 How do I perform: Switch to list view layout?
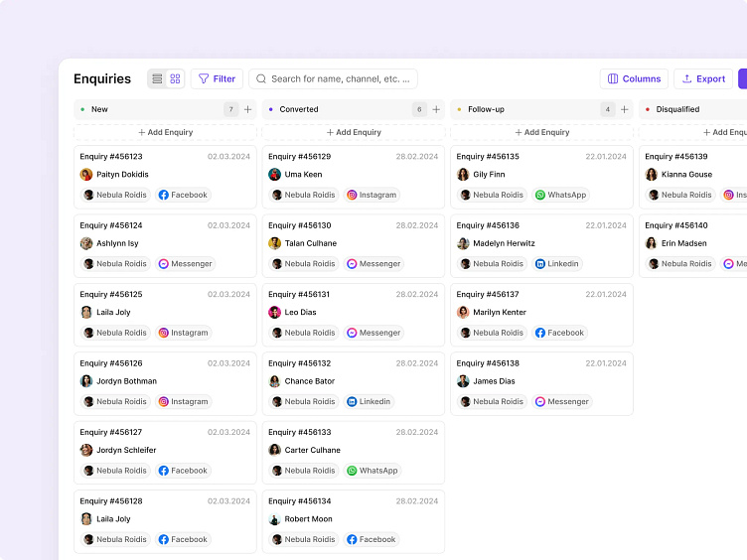pos(157,78)
